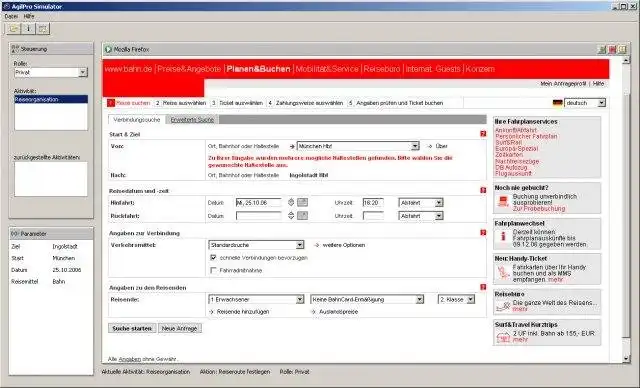Click the Surf&Travel Kurztrips icon
The image size is (640, 388).
click(x=503, y=337)
